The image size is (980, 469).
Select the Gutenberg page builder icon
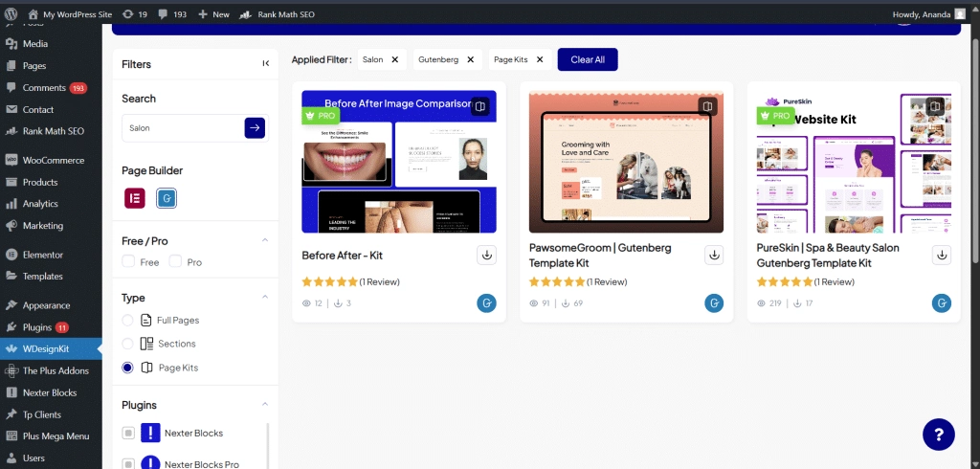[167, 198]
